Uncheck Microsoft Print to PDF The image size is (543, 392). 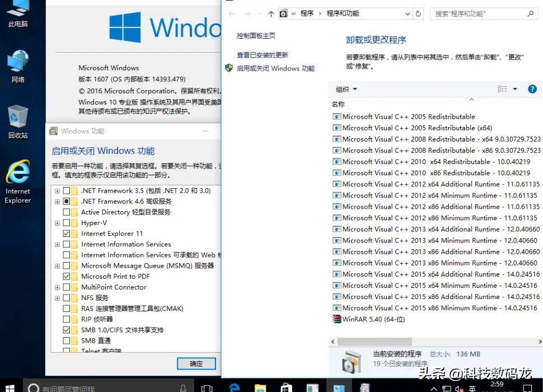pyautogui.click(x=67, y=276)
